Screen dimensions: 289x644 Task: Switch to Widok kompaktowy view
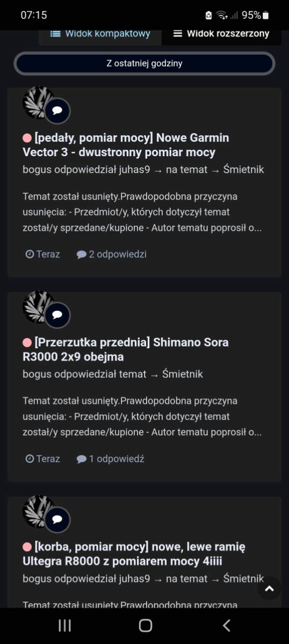(x=100, y=34)
